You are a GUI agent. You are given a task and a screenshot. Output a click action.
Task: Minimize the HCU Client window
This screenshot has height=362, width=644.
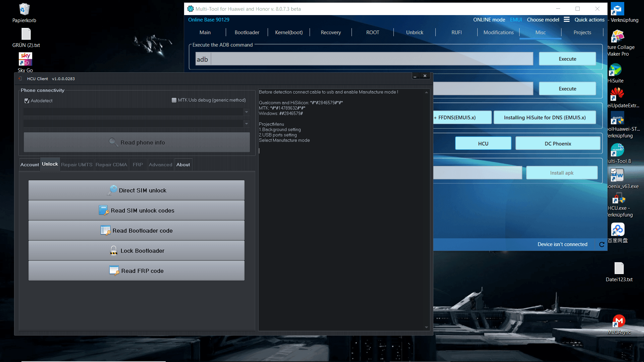(415, 76)
